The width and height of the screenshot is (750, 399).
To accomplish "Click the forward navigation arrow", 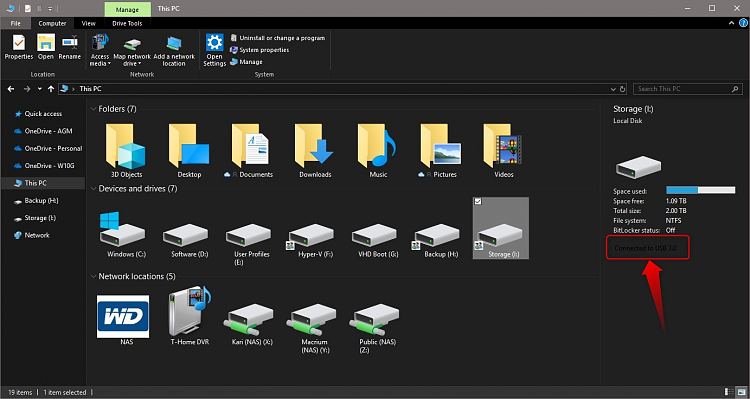I will coord(27,89).
